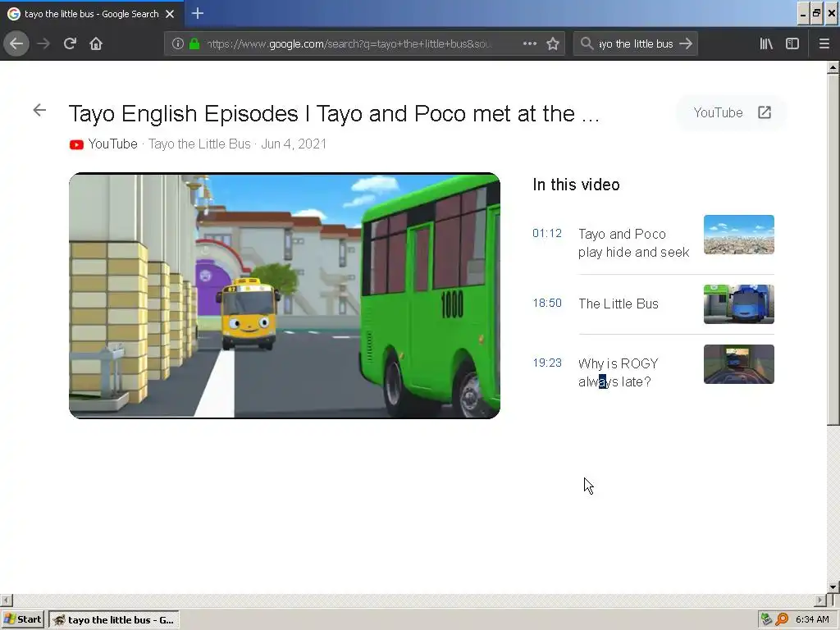
Task: Click the red YouTube logo icon
Action: [76, 144]
